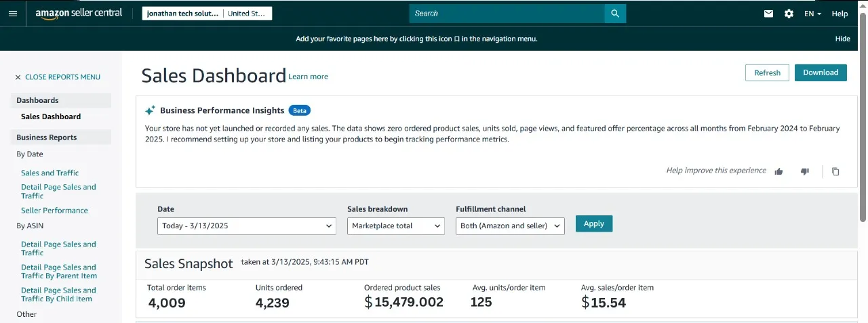Click the Other sidebar label
Viewport: 868px width, 323px height.
(x=26, y=314)
